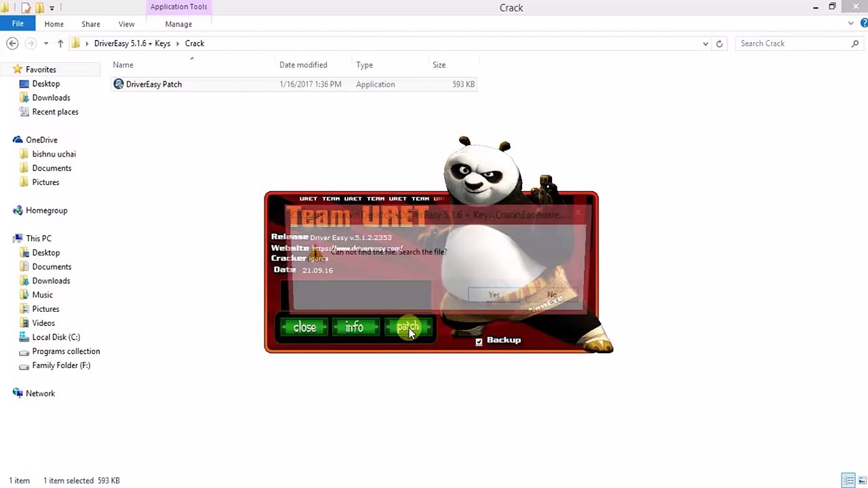The image size is (868, 488).
Task: Open the Customize Quick Access Toolbar dropdown
Action: coord(52,8)
